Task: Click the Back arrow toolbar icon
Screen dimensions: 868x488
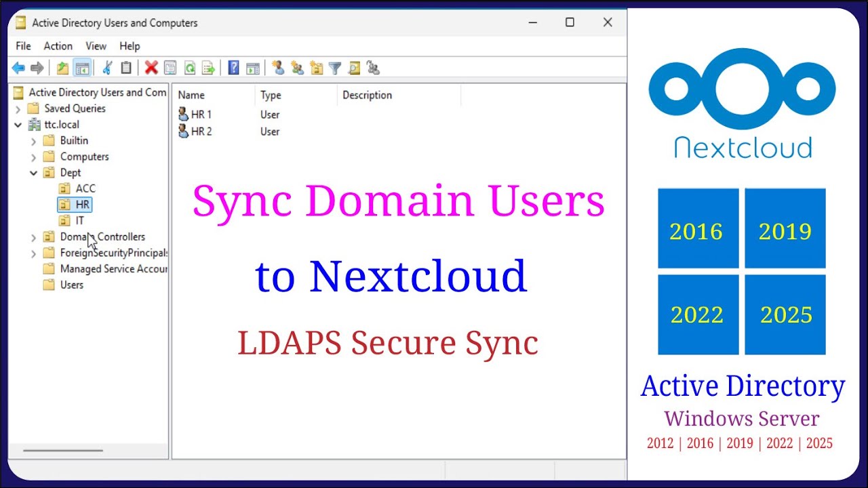Action: pos(18,68)
